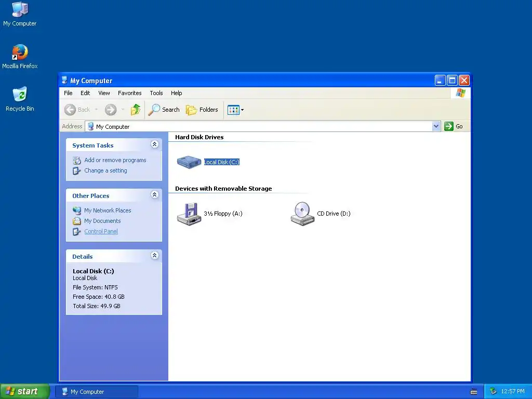This screenshot has height=399, width=532.
Task: Click the Total Size: 49.9 GB detail
Action: 96,305
